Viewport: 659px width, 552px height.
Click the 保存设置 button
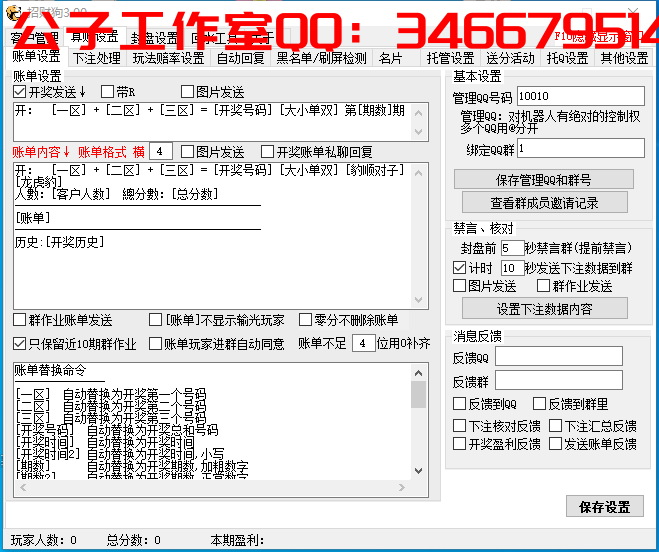click(605, 507)
